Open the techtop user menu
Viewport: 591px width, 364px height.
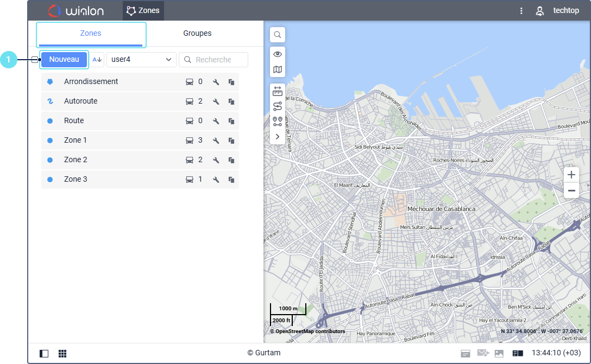pyautogui.click(x=558, y=11)
